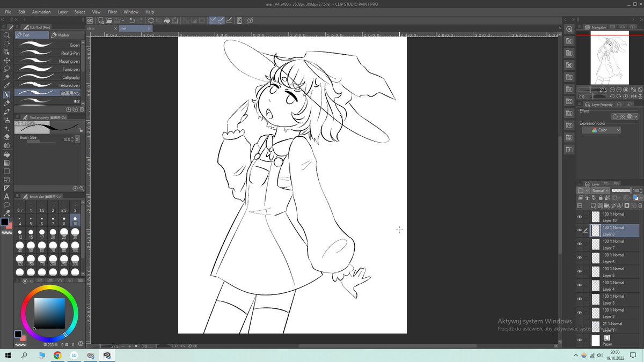Click the help question mark icon
The width and height of the screenshot is (644, 362).
[250, 20]
